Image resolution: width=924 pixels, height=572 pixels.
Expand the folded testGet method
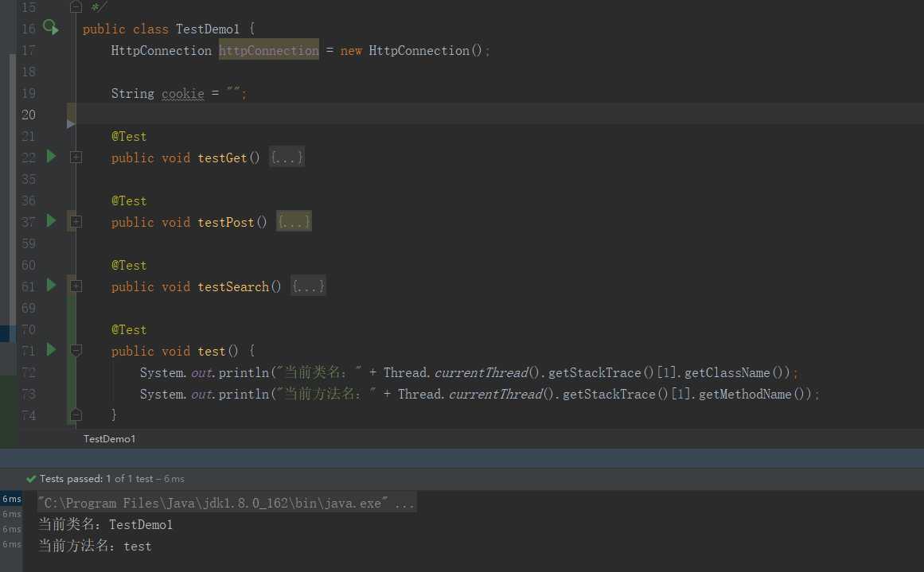76,158
